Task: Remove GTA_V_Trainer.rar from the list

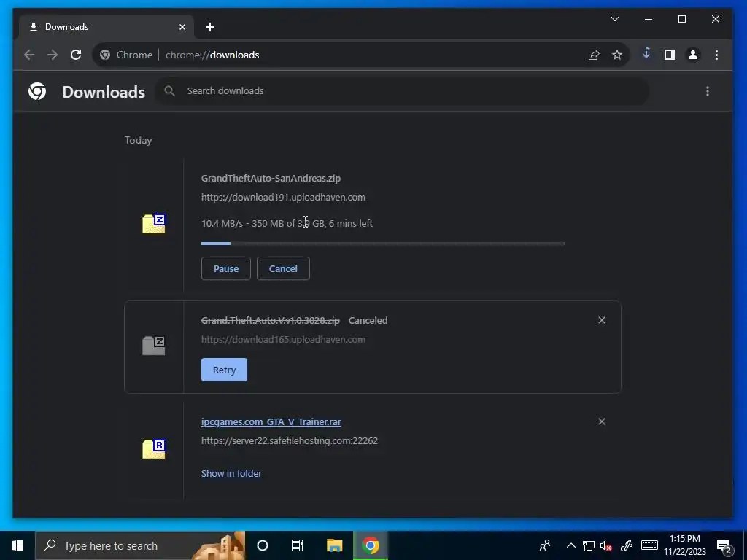Action: coord(602,421)
